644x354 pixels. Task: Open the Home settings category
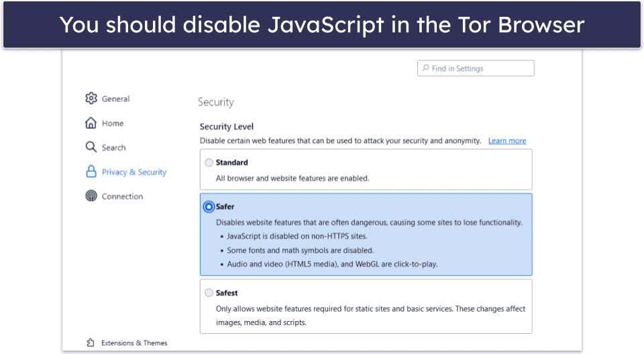tap(105, 123)
